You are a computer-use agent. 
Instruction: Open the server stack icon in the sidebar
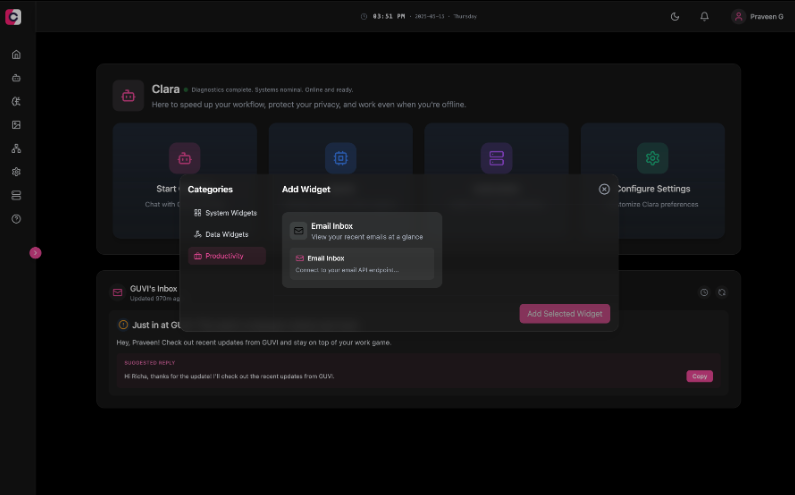pyautogui.click(x=16, y=195)
